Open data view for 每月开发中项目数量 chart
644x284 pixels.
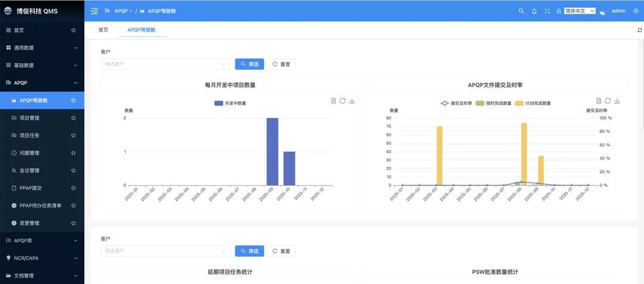click(333, 101)
